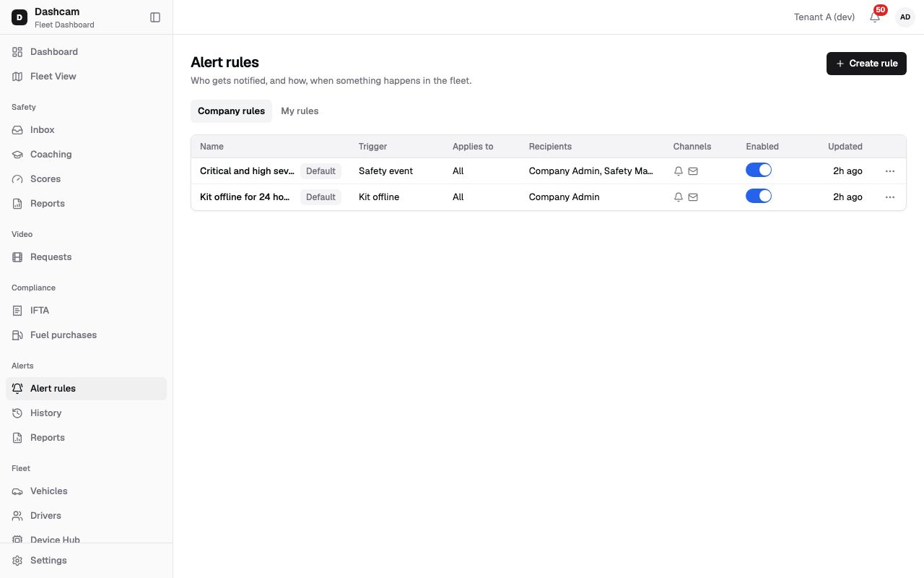Open Scores page
Screen dimensions: 924x578
(86, 179)
